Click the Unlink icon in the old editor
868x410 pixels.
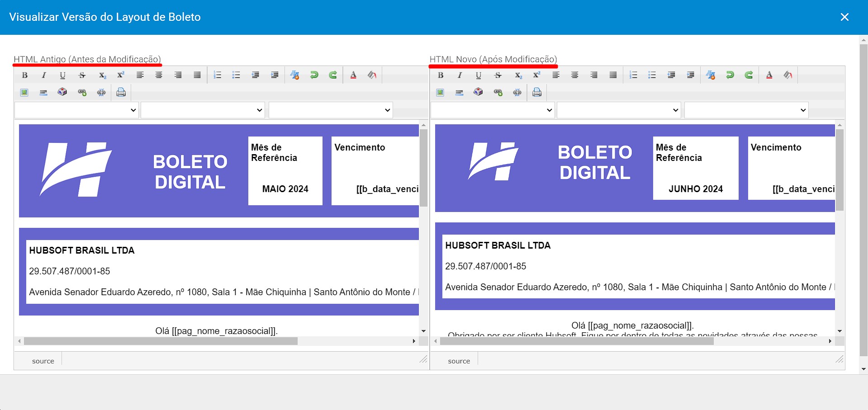pyautogui.click(x=101, y=92)
